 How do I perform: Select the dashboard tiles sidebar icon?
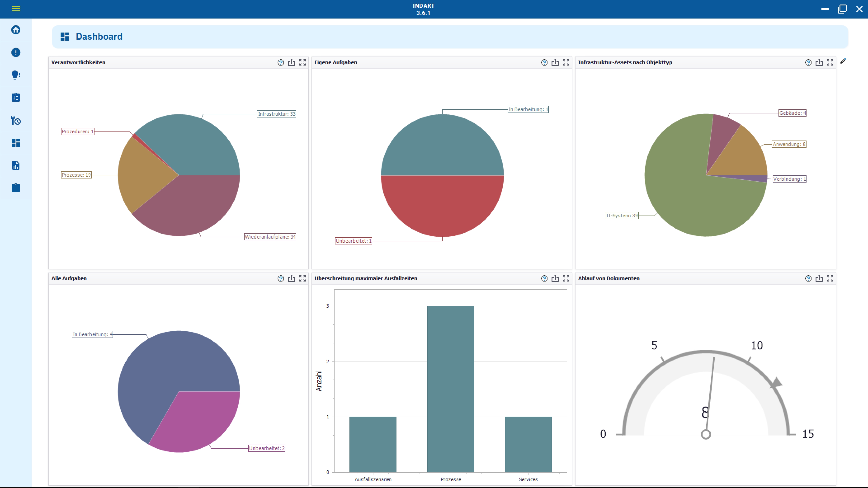pos(16,143)
